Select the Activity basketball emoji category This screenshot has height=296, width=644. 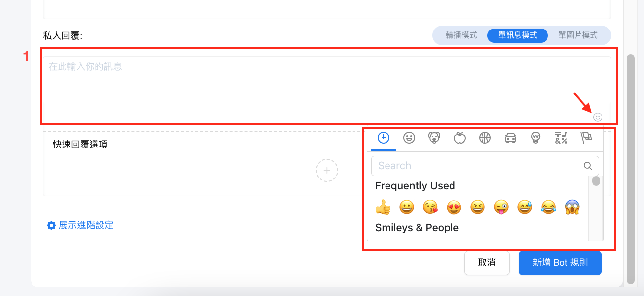pyautogui.click(x=485, y=138)
